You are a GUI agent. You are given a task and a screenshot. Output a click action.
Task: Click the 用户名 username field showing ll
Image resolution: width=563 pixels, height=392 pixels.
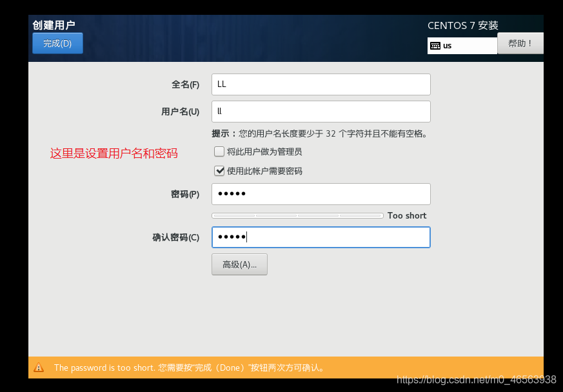321,112
